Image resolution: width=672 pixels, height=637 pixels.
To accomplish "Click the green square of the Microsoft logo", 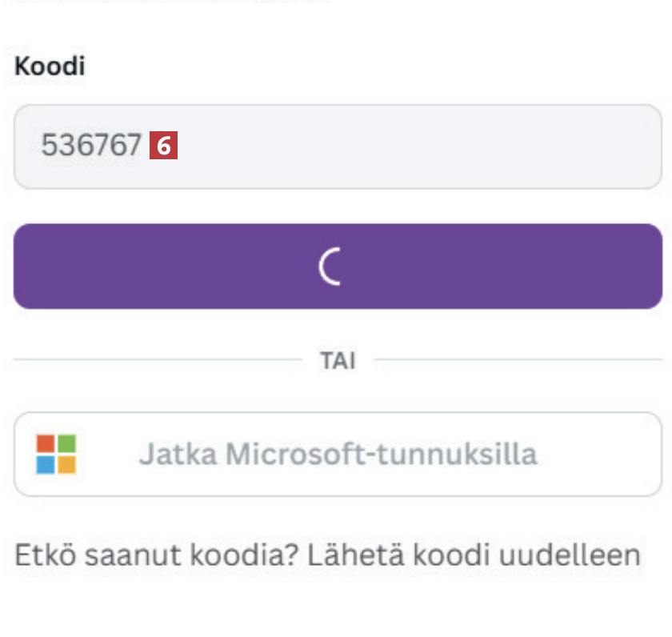I will pos(66,443).
